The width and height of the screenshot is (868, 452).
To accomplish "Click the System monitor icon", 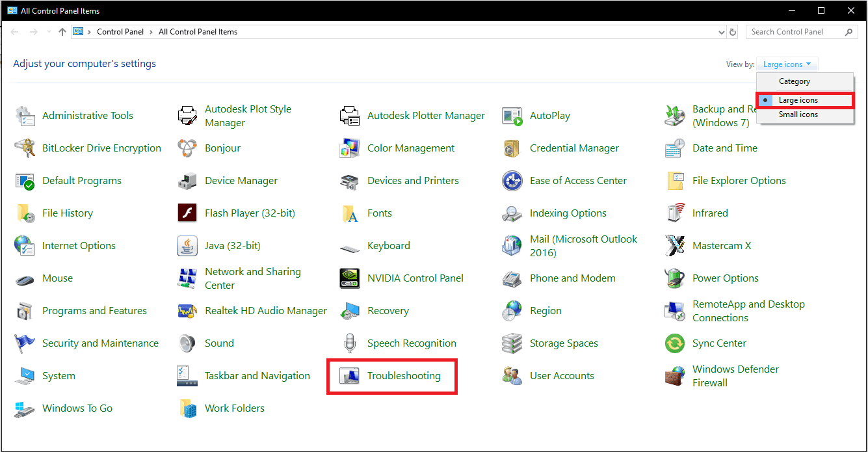I will (x=25, y=376).
